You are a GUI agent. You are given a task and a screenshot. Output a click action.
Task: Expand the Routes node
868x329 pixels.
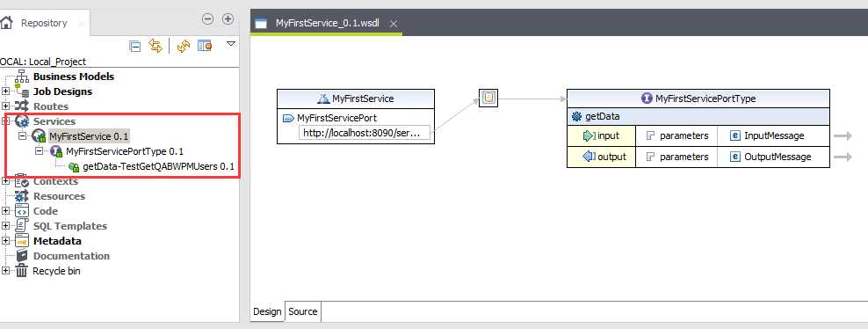5,106
